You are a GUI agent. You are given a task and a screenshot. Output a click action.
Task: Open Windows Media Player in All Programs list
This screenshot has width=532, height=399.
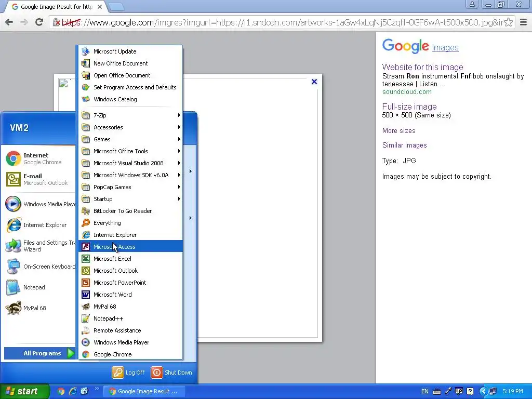coord(130,342)
